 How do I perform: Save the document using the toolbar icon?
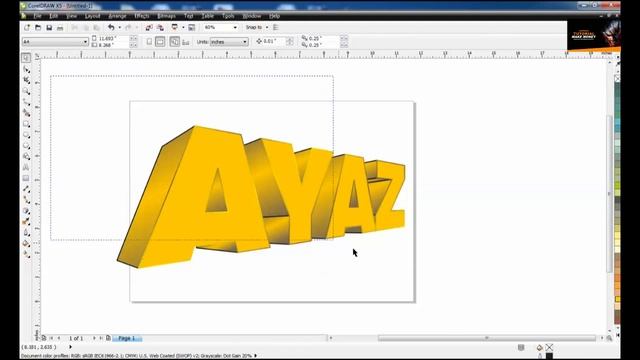[49, 27]
